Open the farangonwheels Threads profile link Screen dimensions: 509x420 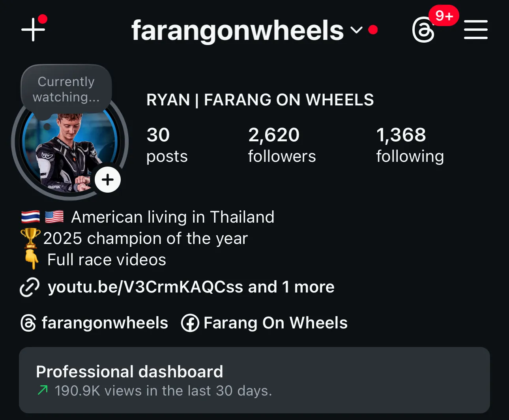point(94,323)
